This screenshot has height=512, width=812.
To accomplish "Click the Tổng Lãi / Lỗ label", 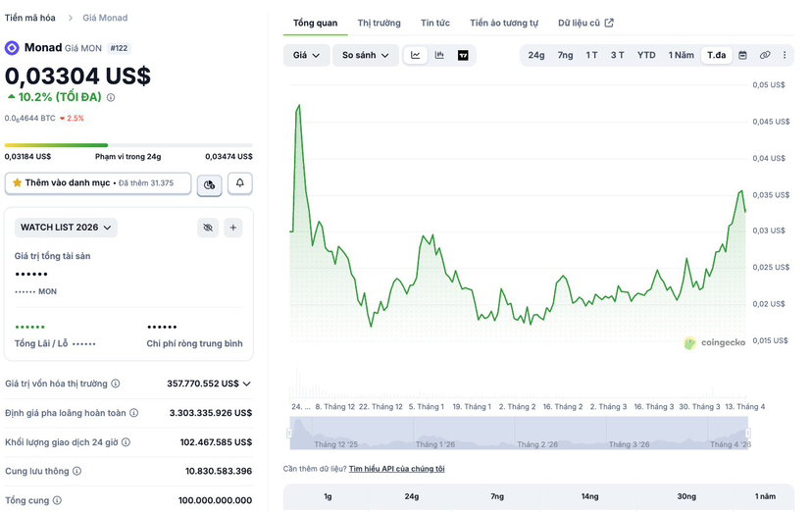I will [41, 343].
